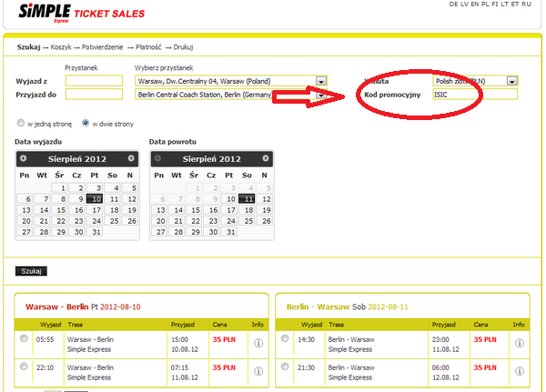Click the Przyjazd do stop code field
This screenshot has height=392, width=546.
[94, 94]
